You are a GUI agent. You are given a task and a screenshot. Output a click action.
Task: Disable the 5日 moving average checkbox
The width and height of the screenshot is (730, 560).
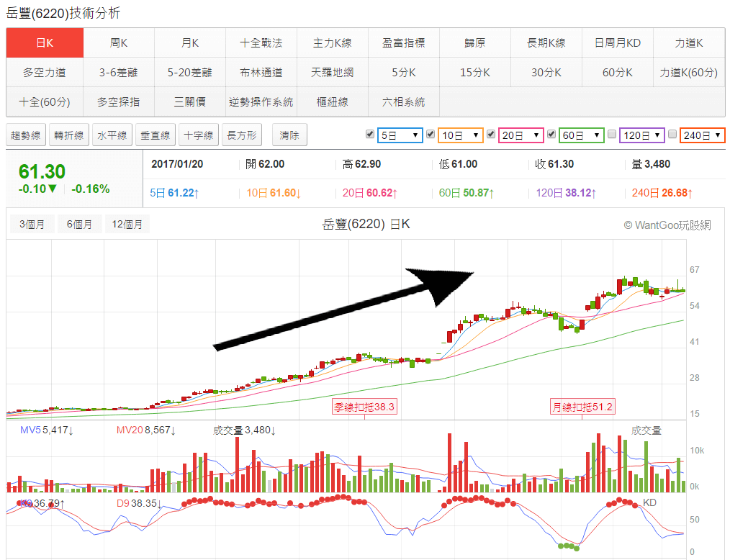pos(370,133)
